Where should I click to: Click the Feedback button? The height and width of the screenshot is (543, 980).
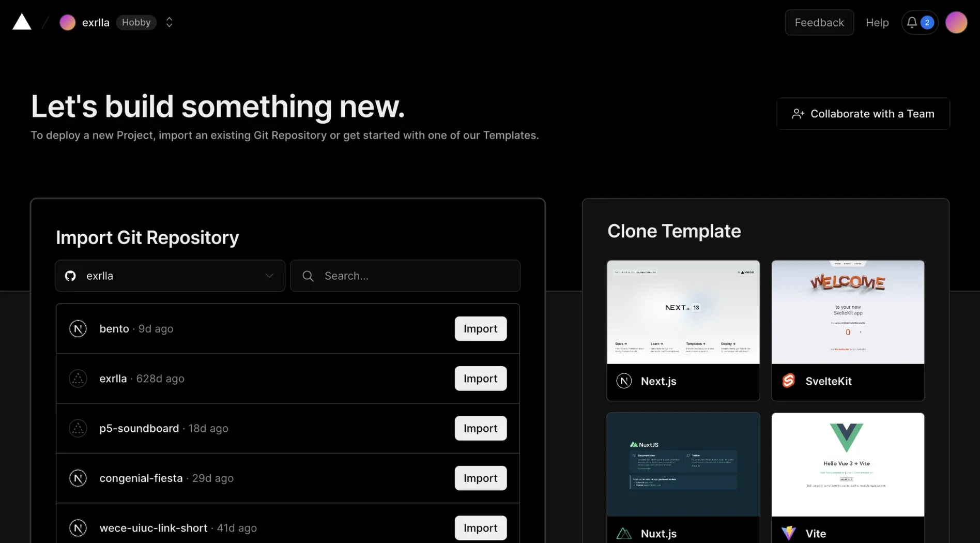point(819,22)
